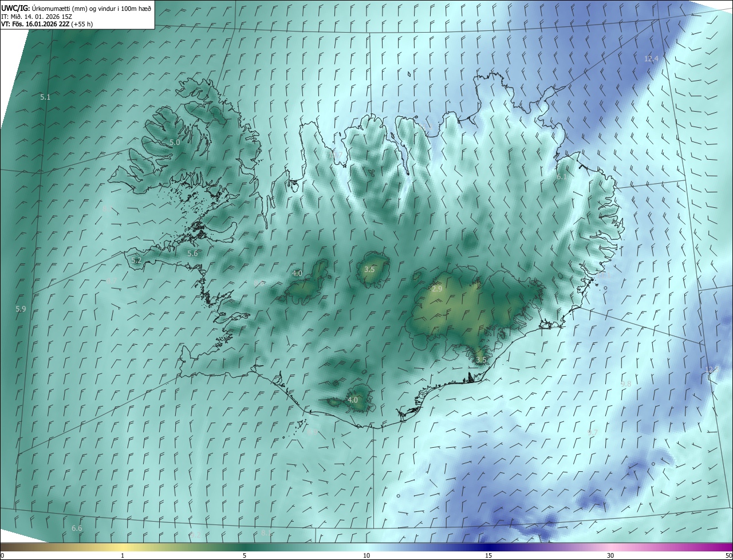Select the 3.5 value at Vatnajökull's southern tip
Image resolution: width=733 pixels, height=560 pixels.
point(480,360)
